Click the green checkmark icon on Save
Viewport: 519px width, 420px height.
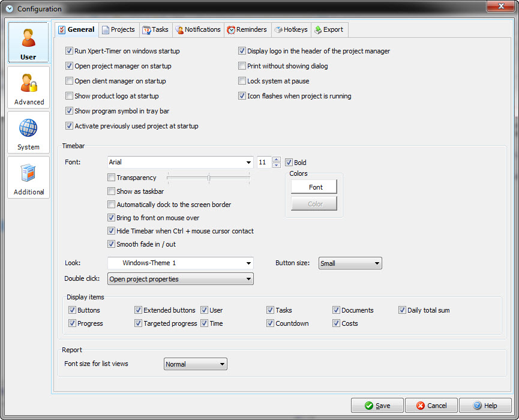pos(369,406)
